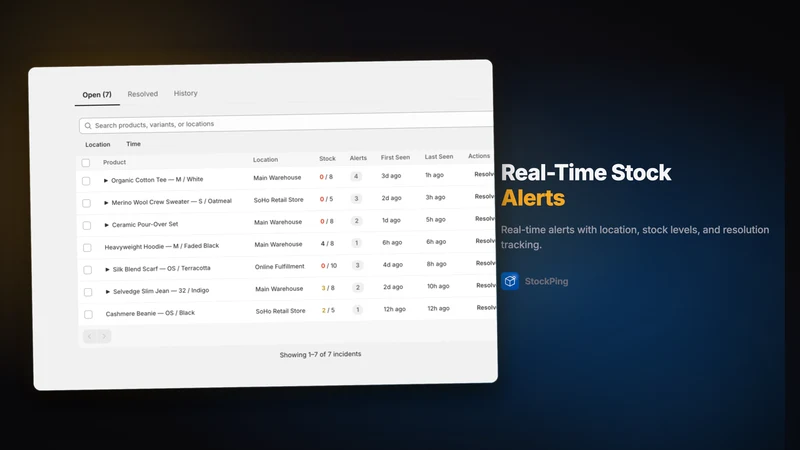This screenshot has width=800, height=450.
Task: Resolve the Selvedge Slim Jean incident
Action: tap(486, 285)
